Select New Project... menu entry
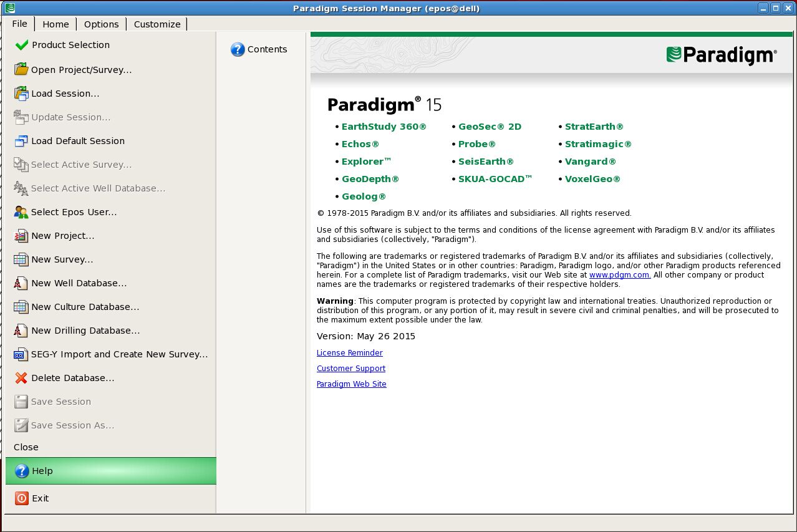 coord(111,236)
